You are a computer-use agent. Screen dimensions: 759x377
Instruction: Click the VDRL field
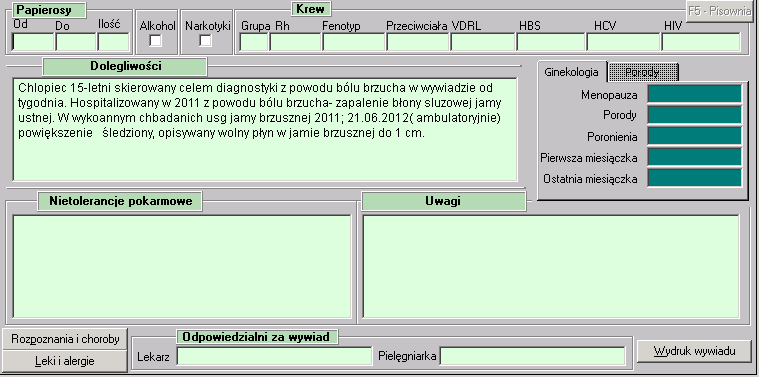[x=483, y=42]
